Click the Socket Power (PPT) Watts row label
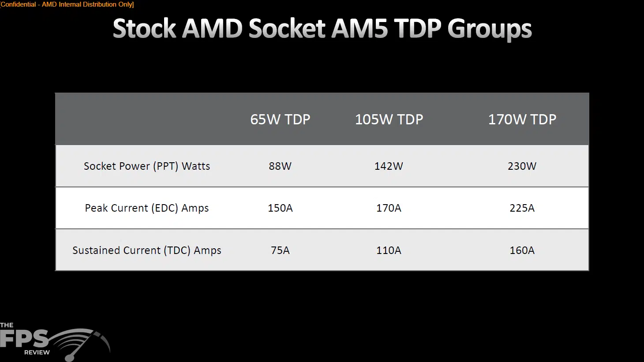 tap(147, 166)
